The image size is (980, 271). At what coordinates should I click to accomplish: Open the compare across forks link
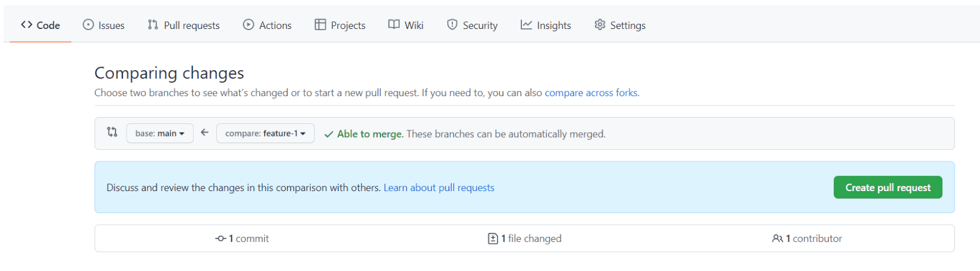click(x=591, y=93)
